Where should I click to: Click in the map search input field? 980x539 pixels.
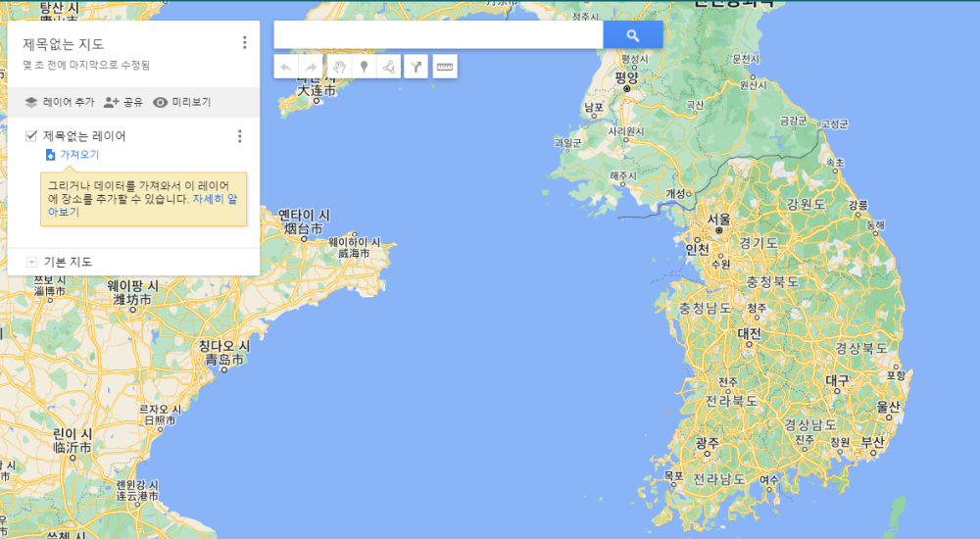(x=438, y=35)
